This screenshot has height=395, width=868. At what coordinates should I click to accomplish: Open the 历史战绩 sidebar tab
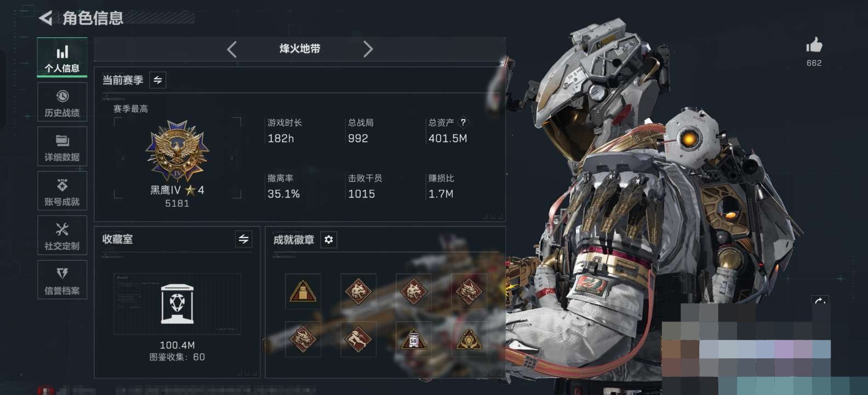pyautogui.click(x=62, y=103)
